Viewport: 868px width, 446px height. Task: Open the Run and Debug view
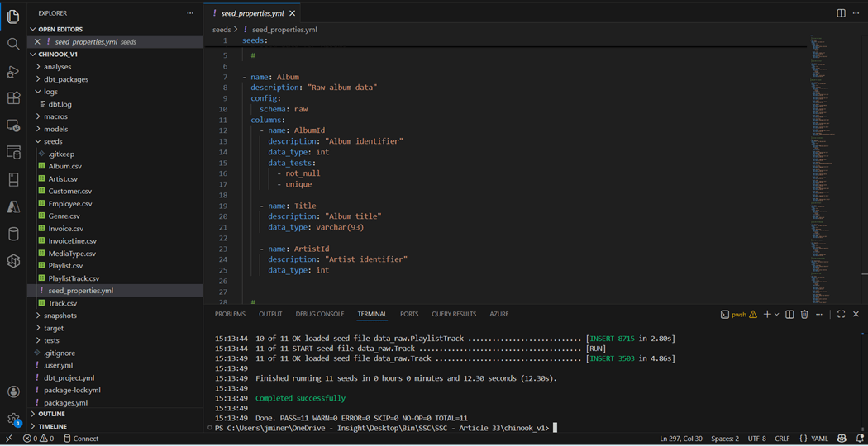pyautogui.click(x=13, y=72)
